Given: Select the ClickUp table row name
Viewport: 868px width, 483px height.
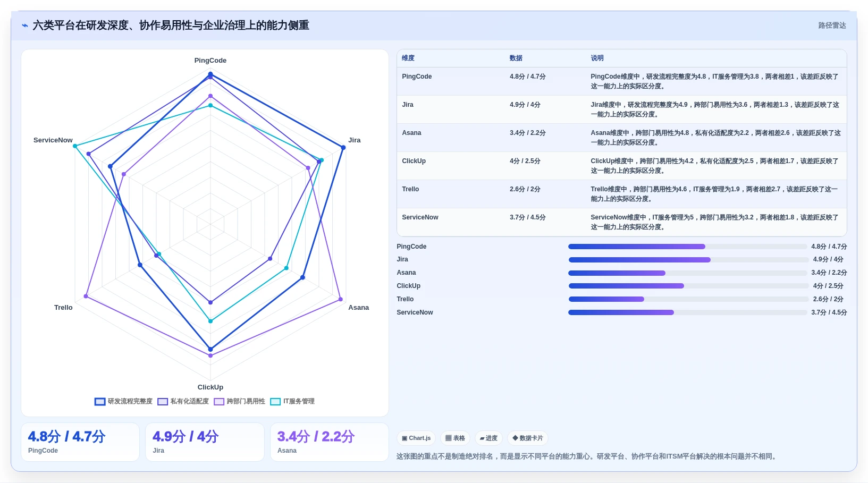Looking at the screenshot, I should [x=414, y=161].
